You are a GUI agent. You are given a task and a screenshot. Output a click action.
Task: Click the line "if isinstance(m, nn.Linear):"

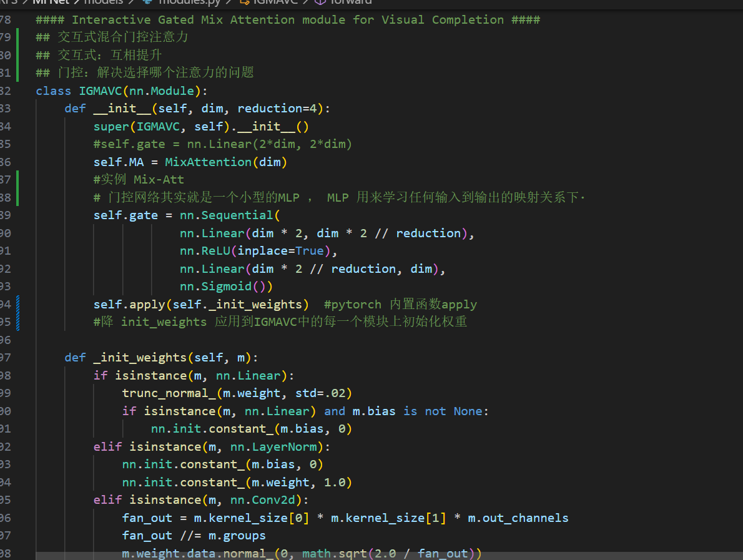tap(194, 375)
